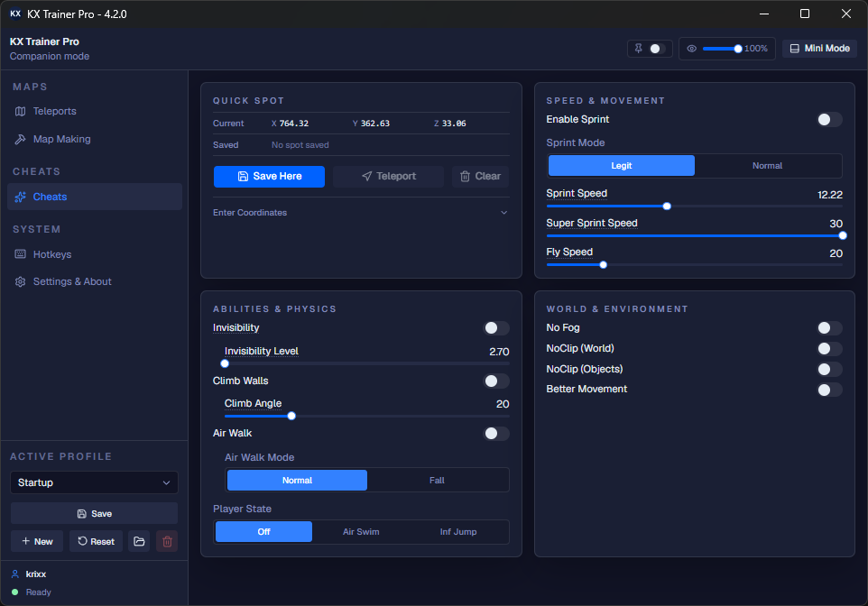868x606 pixels.
Task: Set Air Walk Mode to Fall
Action: coord(437,481)
